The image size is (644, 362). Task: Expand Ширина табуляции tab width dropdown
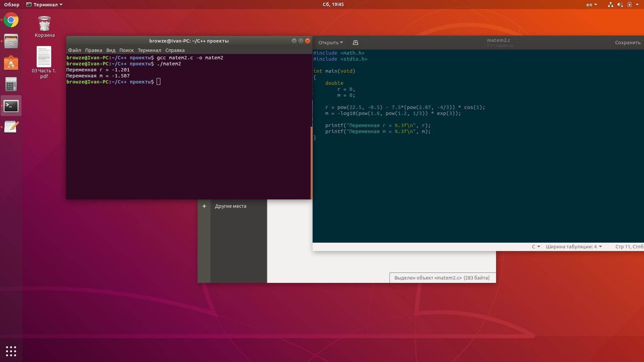pyautogui.click(x=574, y=247)
